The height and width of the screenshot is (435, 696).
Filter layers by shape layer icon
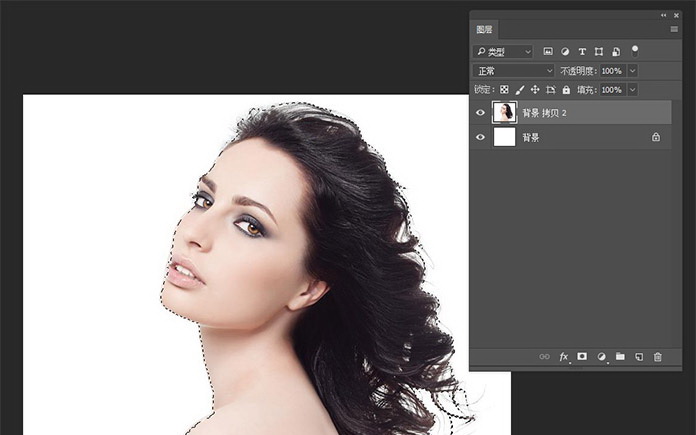tap(599, 52)
